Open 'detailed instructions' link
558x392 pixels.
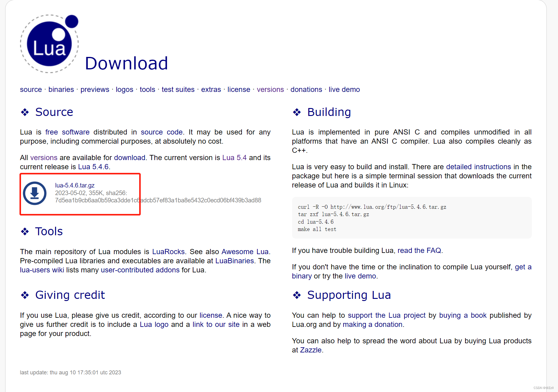(x=479, y=167)
